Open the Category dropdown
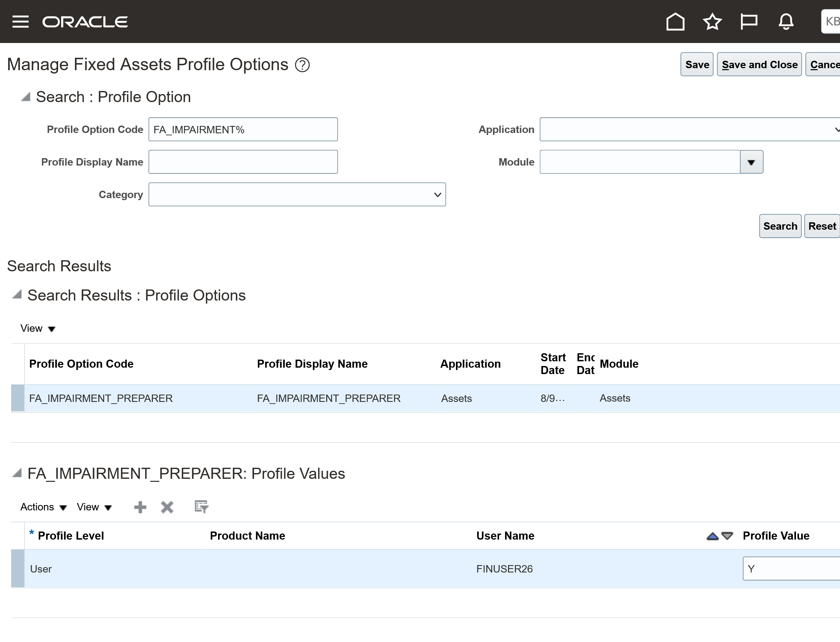Screen dimensions: 840x642 (x=297, y=194)
